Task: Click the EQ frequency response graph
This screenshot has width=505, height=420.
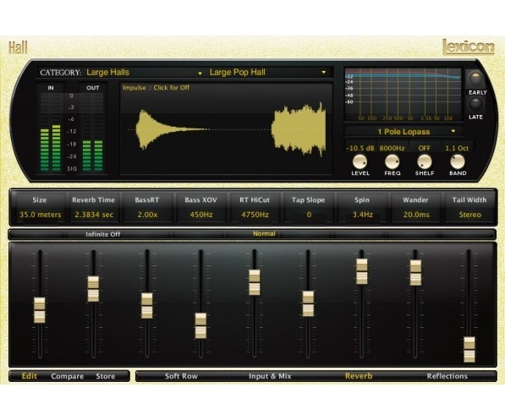Action: [403, 95]
